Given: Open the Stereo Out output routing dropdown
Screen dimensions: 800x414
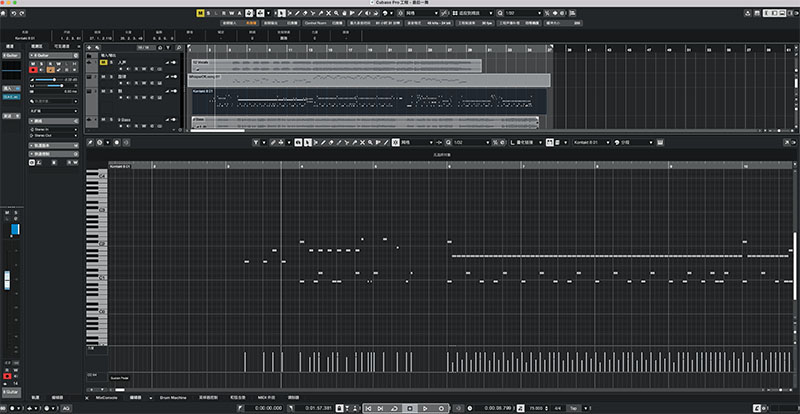Looking at the screenshot, I should [x=54, y=136].
